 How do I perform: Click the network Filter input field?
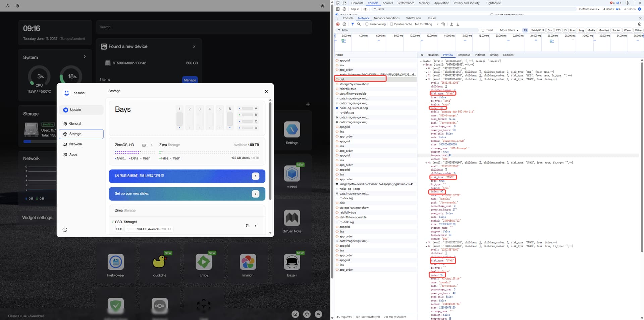coord(408,30)
